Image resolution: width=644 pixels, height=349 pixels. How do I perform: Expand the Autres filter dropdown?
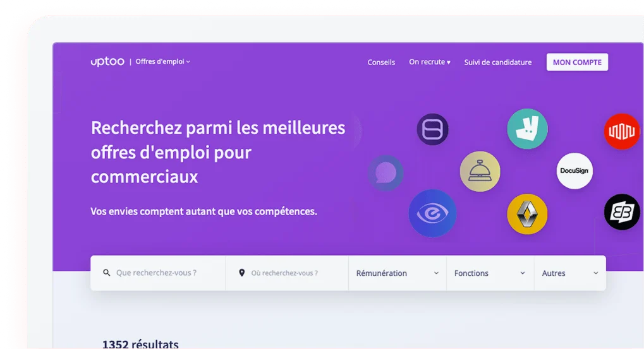[569, 273]
